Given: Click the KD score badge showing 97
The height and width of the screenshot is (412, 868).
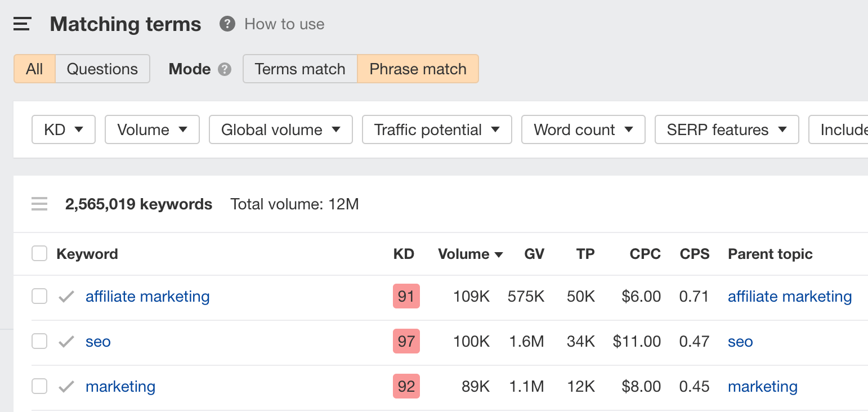Looking at the screenshot, I should click(x=406, y=341).
